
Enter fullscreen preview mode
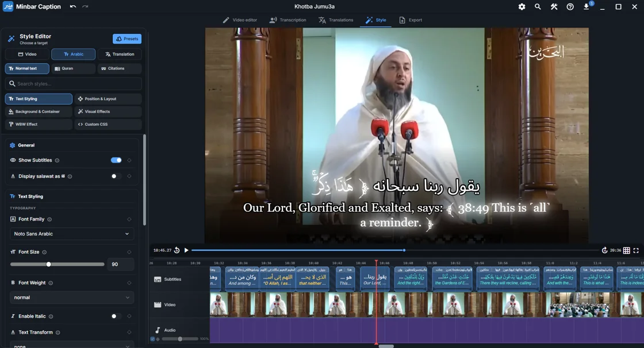click(x=636, y=250)
